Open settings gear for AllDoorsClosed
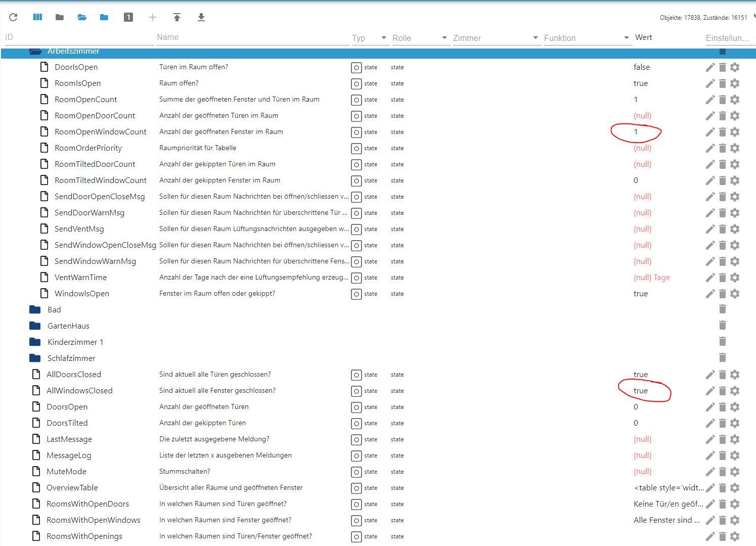The width and height of the screenshot is (756, 546). point(735,375)
